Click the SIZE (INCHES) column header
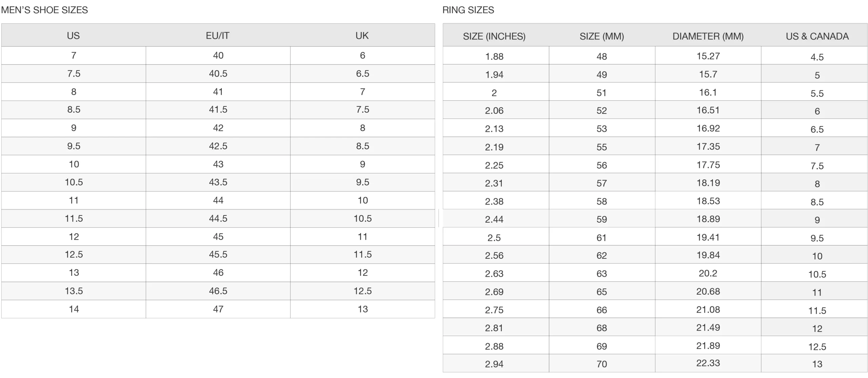Viewport: 868px width, 378px height. 494,36
